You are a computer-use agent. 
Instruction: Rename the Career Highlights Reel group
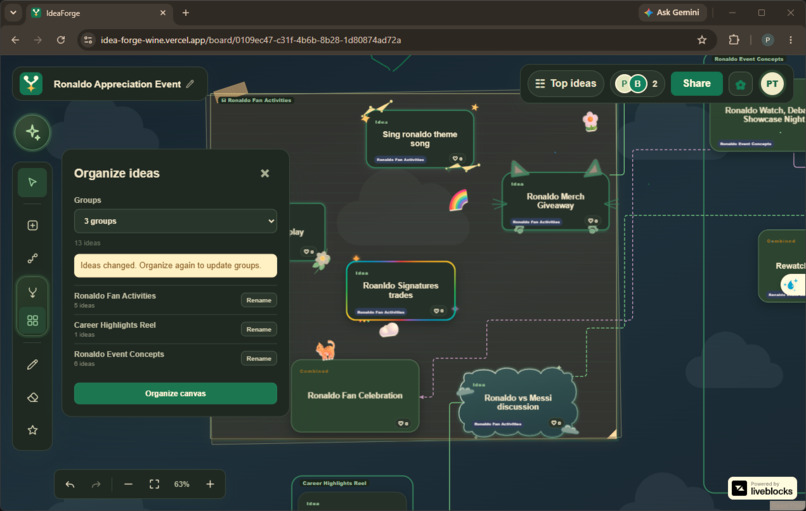(x=259, y=330)
